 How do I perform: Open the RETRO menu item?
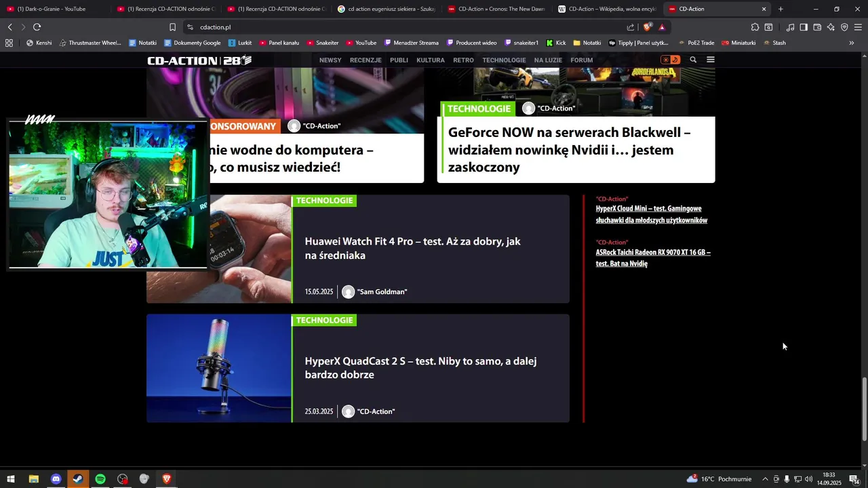463,60
